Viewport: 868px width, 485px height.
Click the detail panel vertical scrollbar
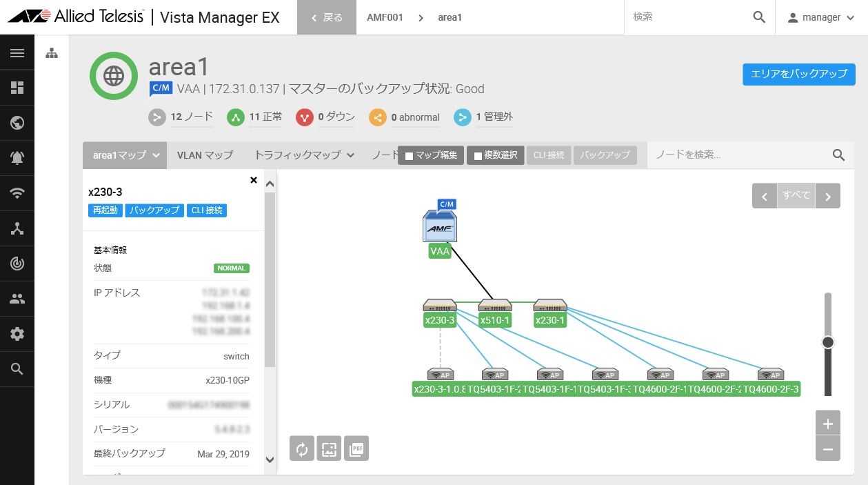click(x=270, y=279)
